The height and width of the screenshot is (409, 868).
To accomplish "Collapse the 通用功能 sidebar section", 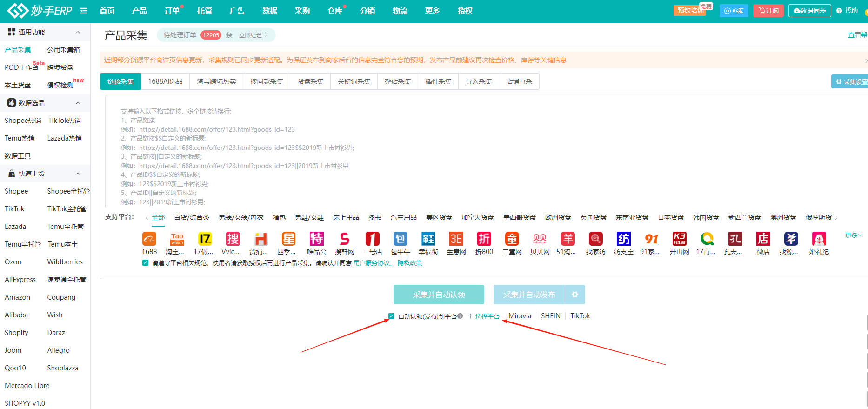I will point(78,32).
